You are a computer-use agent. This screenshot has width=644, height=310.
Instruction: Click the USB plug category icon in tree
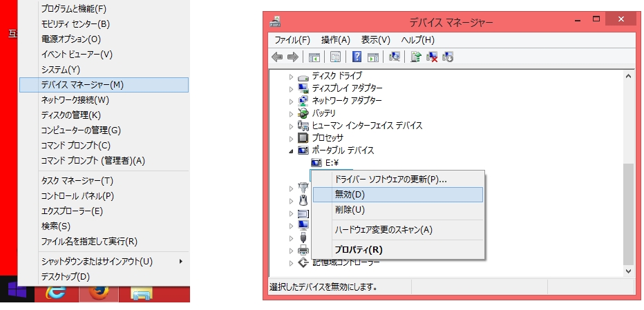tap(303, 238)
